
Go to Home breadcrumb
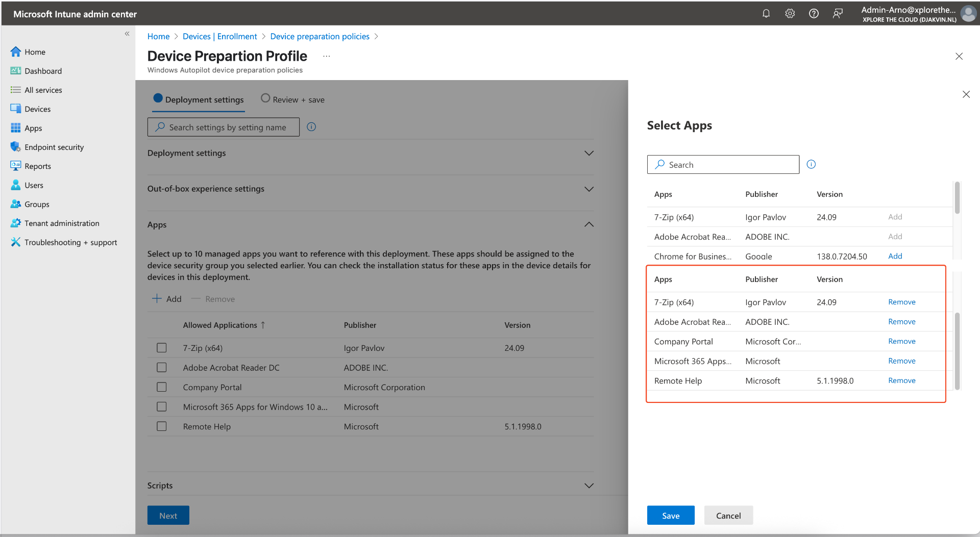pyautogui.click(x=158, y=36)
